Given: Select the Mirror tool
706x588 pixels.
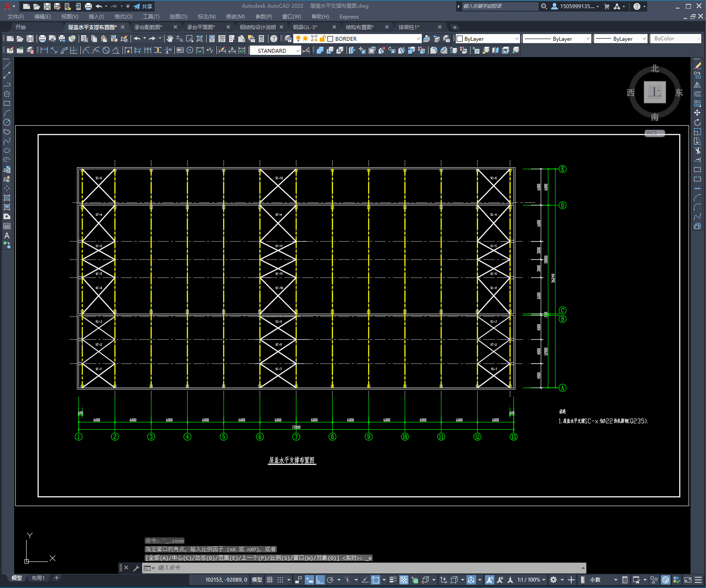Looking at the screenshot, I should pos(697,84).
